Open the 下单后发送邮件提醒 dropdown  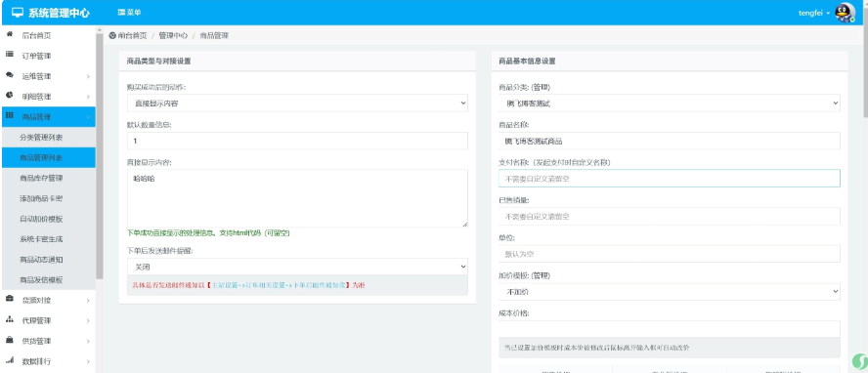(297, 267)
